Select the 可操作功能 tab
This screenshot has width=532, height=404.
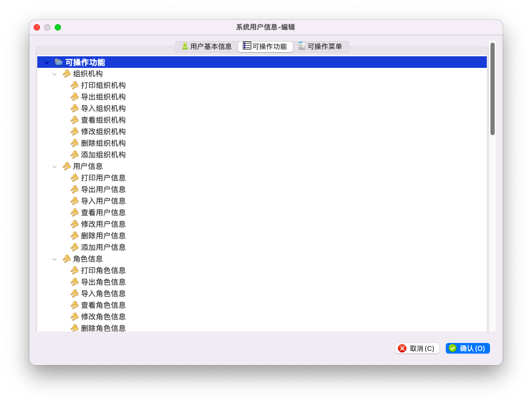pos(265,46)
